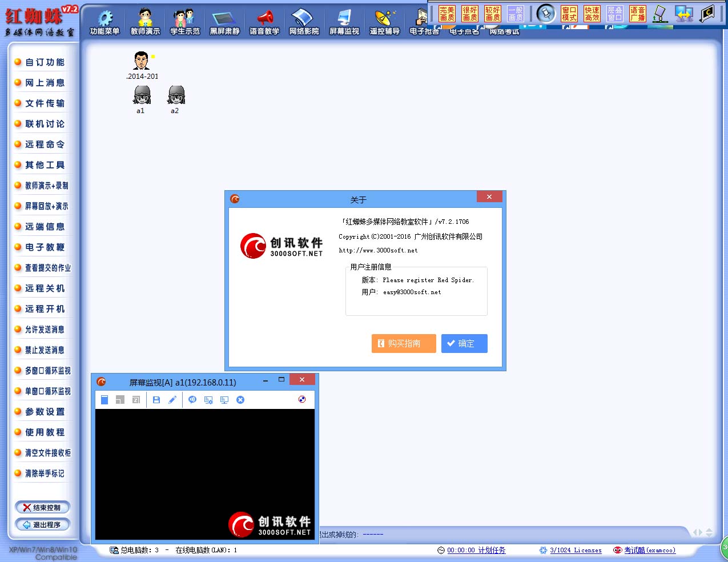The width and height of the screenshot is (728, 562).
Task: Click the 语音教学 megaphone icon
Action: pyautogui.click(x=264, y=19)
